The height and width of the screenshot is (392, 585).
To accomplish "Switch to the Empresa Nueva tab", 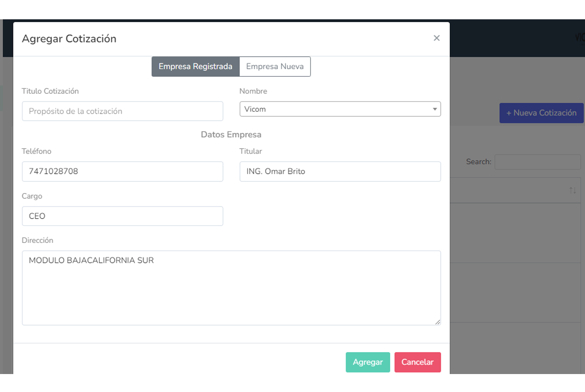I will tap(275, 66).
